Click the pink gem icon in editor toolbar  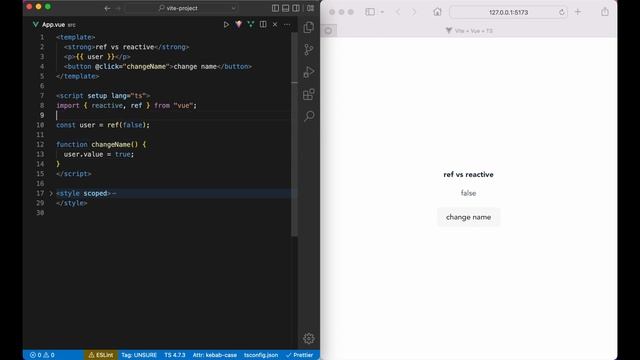click(238, 24)
